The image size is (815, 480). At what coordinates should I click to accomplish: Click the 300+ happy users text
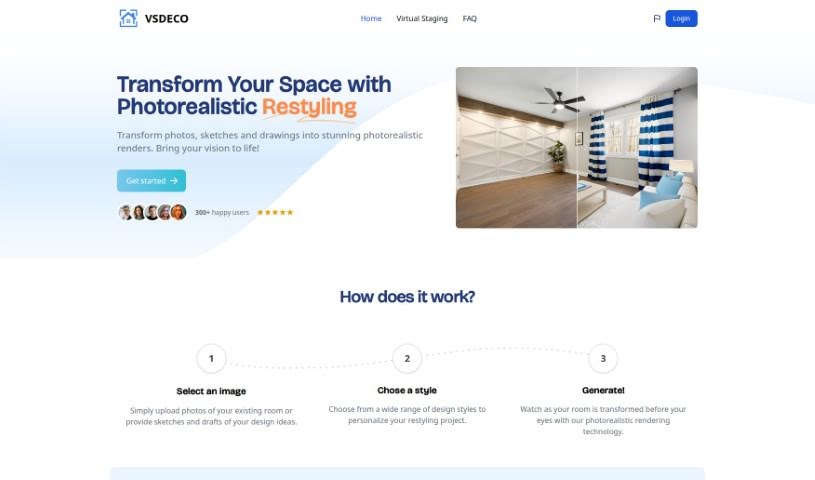(x=222, y=212)
